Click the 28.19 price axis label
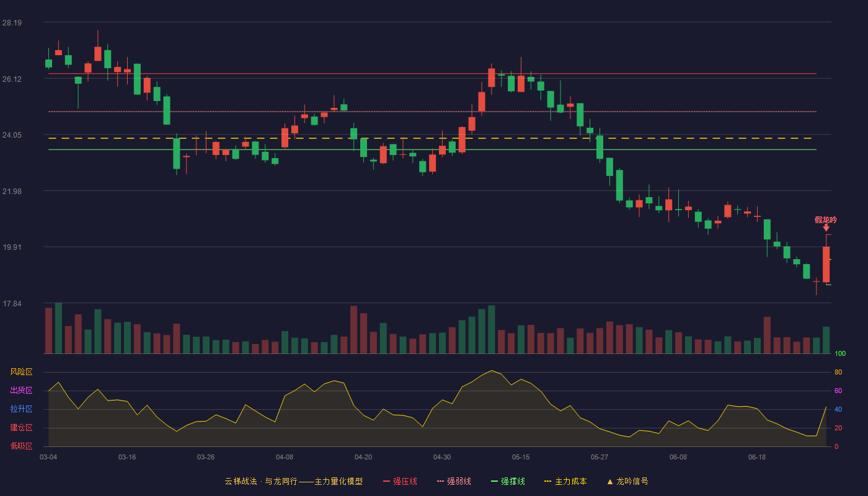 [x=12, y=23]
